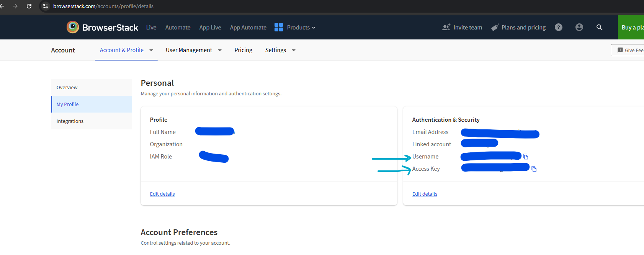Select the Settings tab label
The width and height of the screenshot is (644, 255).
point(276,50)
